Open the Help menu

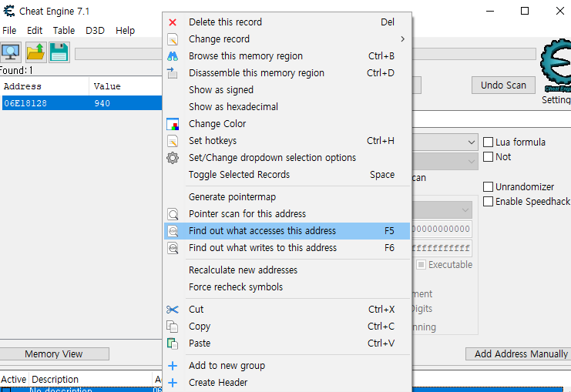(126, 31)
